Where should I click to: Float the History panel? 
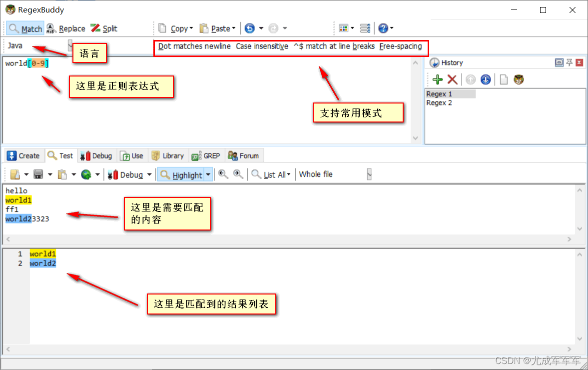[x=559, y=62]
